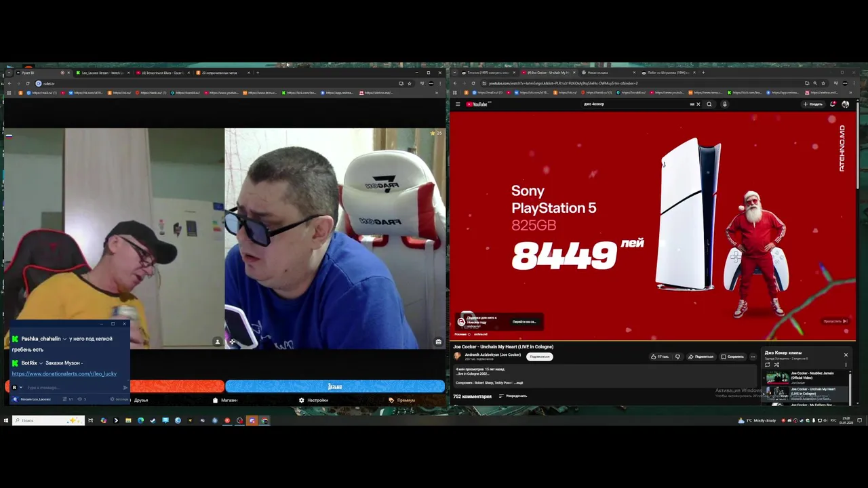Toggle playlist shuffle icon
The image size is (868, 488).
[776, 365]
